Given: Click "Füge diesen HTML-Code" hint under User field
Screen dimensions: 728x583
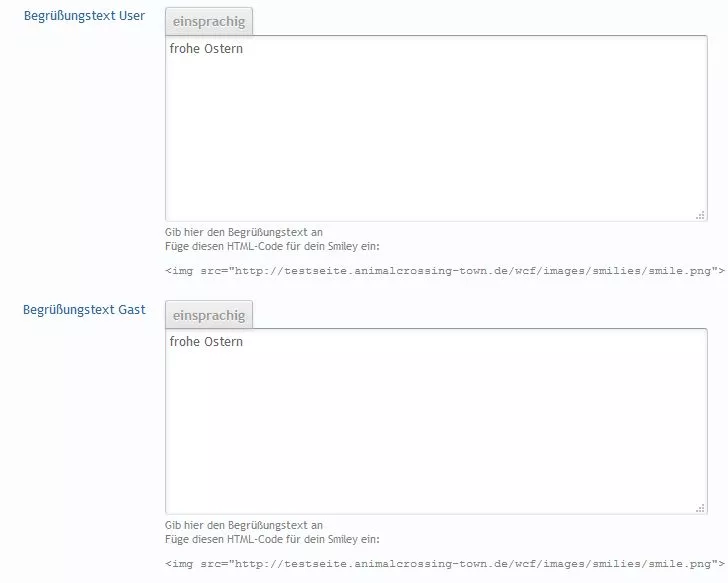Looking at the screenshot, I should [272, 246].
